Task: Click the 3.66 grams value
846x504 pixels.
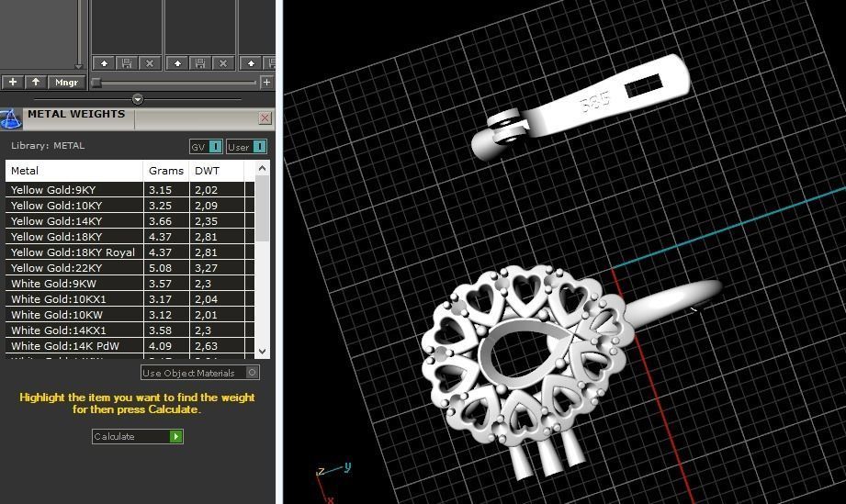Action: [160, 221]
